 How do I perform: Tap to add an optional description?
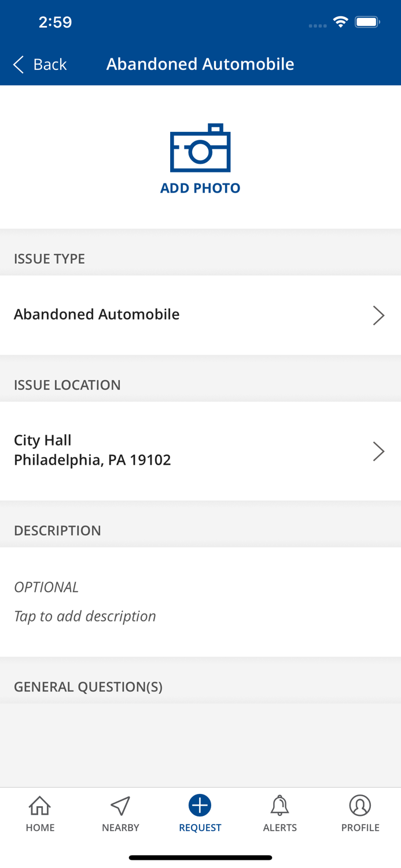[84, 616]
